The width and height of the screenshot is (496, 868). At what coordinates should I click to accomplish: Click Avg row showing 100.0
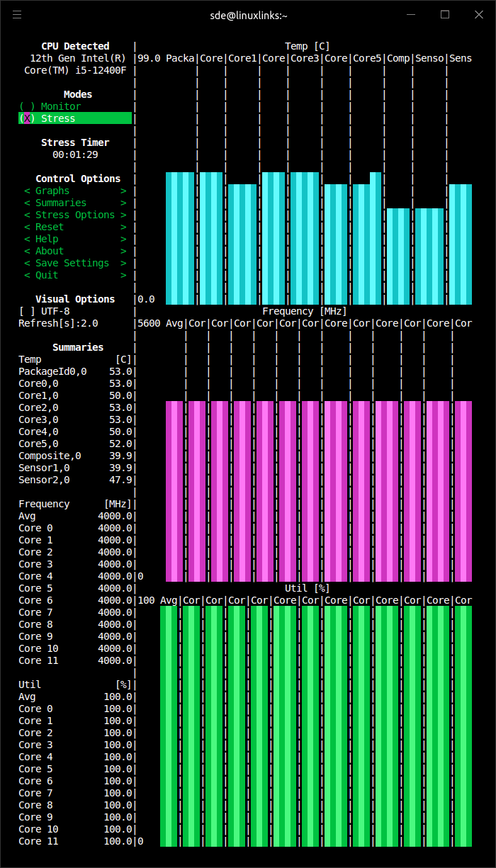coord(75,697)
